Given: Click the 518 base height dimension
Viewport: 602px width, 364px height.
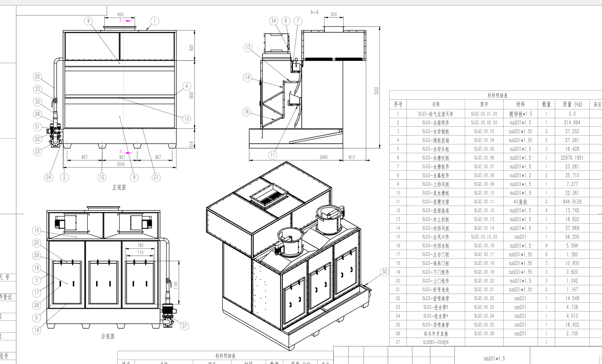Looking at the screenshot, I should click(x=192, y=144).
